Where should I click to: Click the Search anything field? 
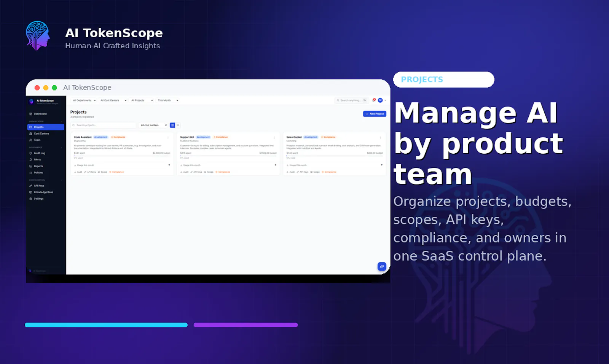pos(351,100)
